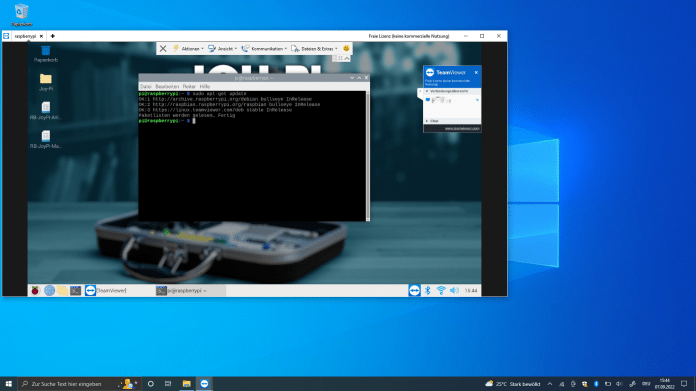Screen dimensions: 696x391
Task: Open the Aktionen dropdown menu
Action: [x=188, y=49]
